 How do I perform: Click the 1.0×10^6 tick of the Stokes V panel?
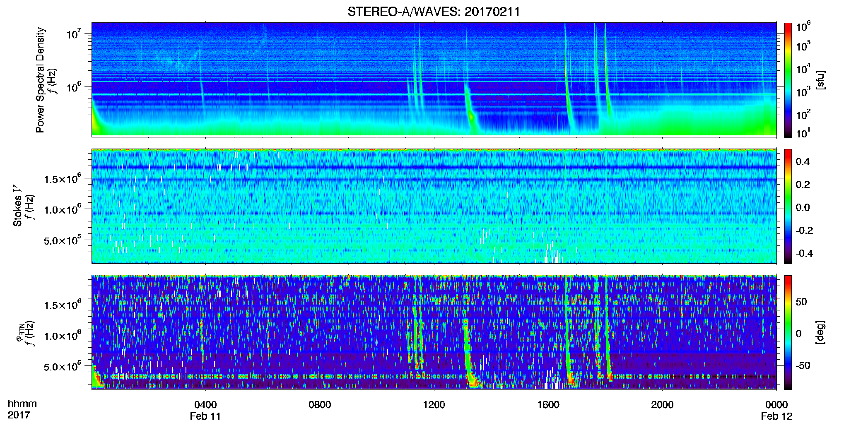click(x=63, y=209)
